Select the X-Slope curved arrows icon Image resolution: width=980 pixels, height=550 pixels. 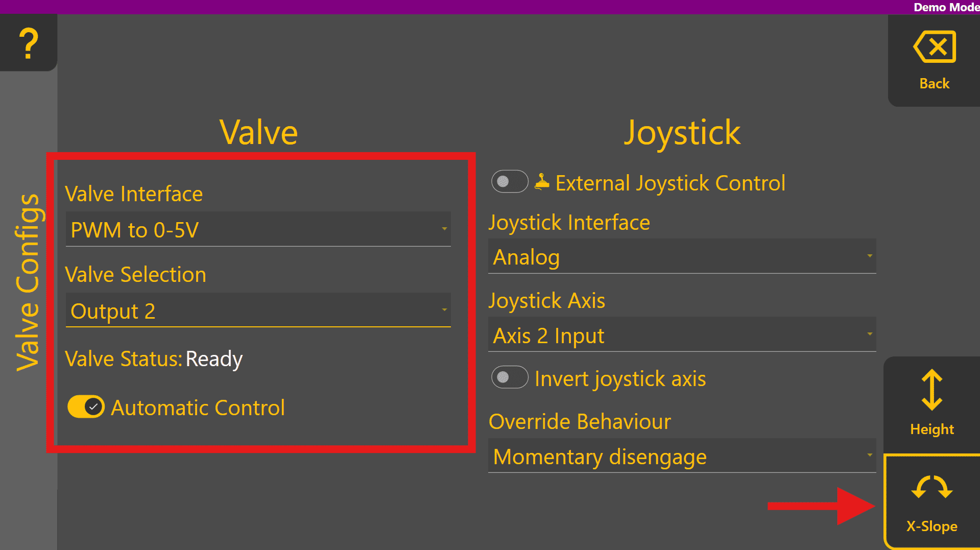(x=932, y=487)
